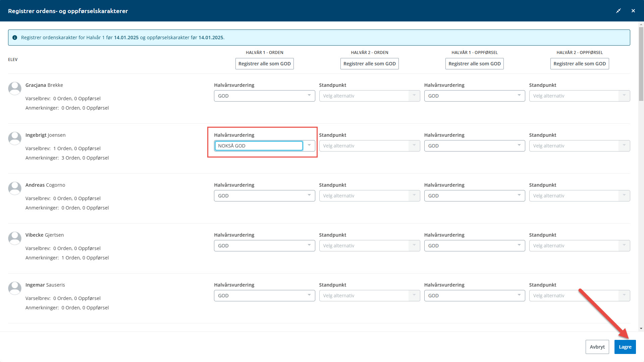Screen dimensions: 644x362
Task: Click the info icon in the blue banner
Action: [x=15, y=38]
